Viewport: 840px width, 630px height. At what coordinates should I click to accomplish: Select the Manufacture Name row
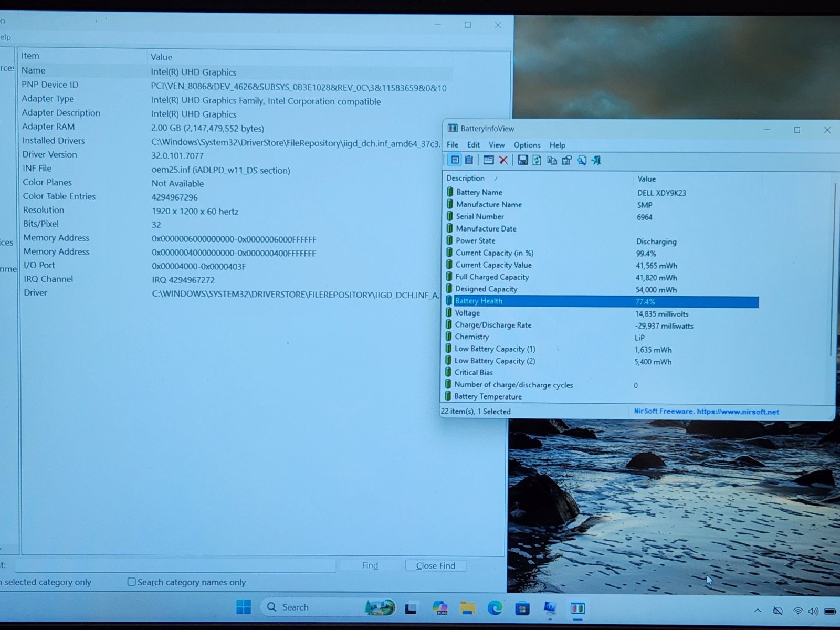tap(603, 204)
